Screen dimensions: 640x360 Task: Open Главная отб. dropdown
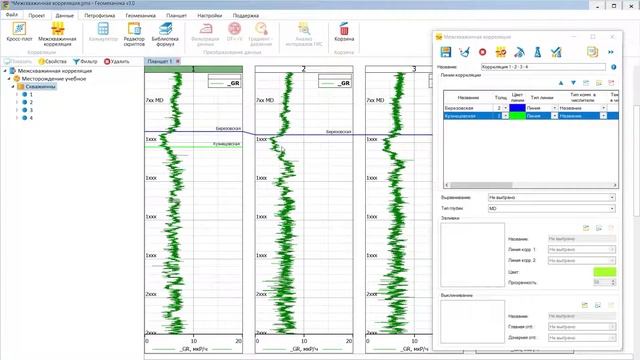click(x=582, y=327)
